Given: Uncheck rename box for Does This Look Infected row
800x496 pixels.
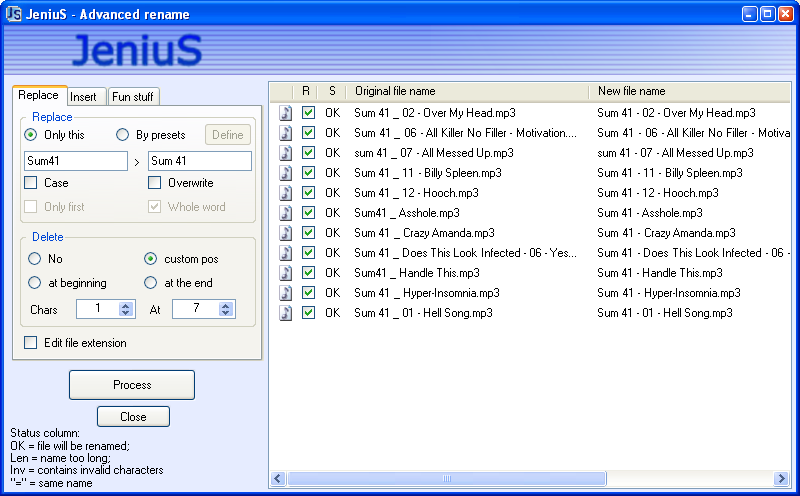Looking at the screenshot, I should (308, 252).
